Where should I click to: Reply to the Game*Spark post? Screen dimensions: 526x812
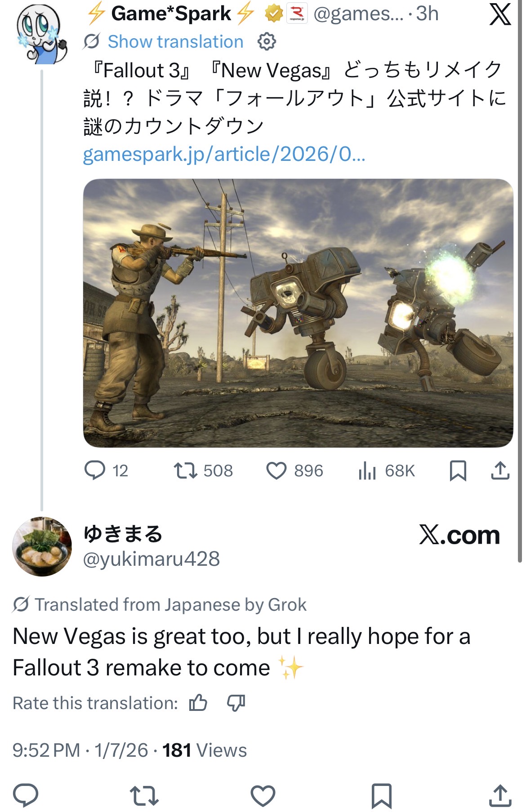(x=107, y=470)
